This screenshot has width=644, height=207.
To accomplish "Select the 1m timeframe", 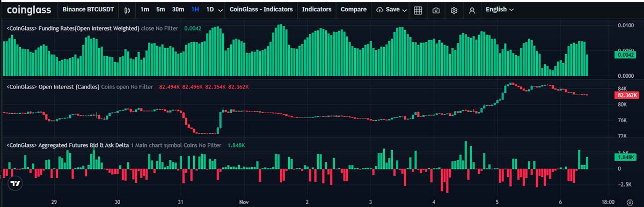I will (145, 10).
